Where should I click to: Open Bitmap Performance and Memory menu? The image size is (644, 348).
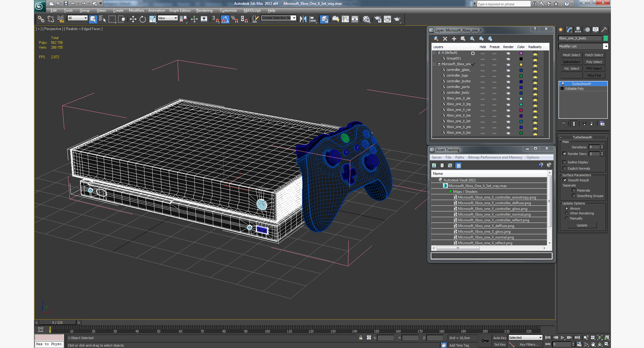pyautogui.click(x=495, y=157)
